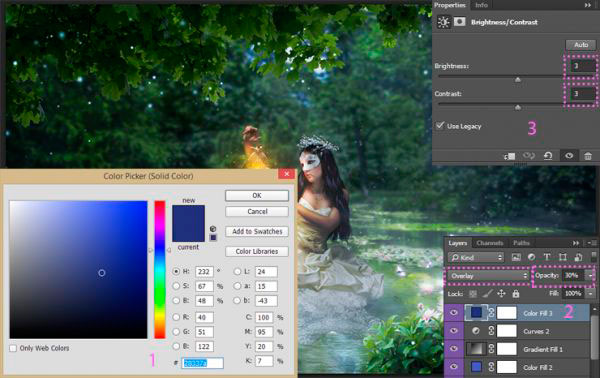Click the reset adjustment defaults icon
Viewport: 600px width, 378px height.
pyautogui.click(x=548, y=156)
